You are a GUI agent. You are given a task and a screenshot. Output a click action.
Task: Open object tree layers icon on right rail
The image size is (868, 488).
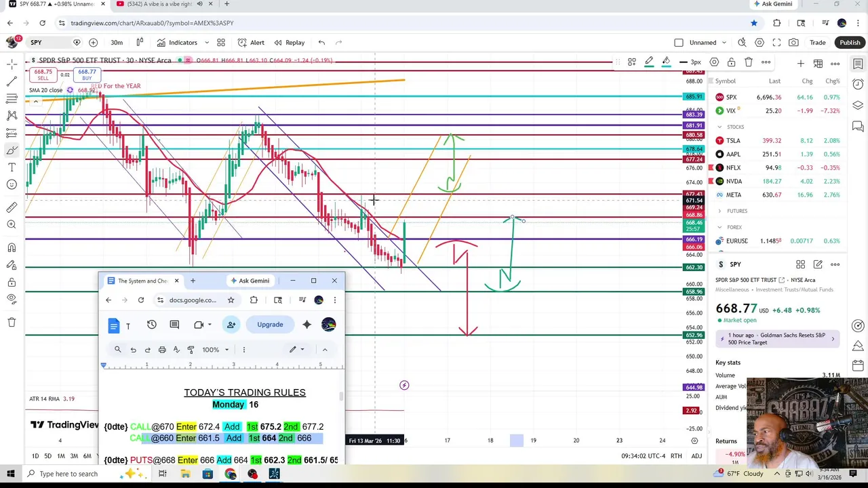point(858,106)
